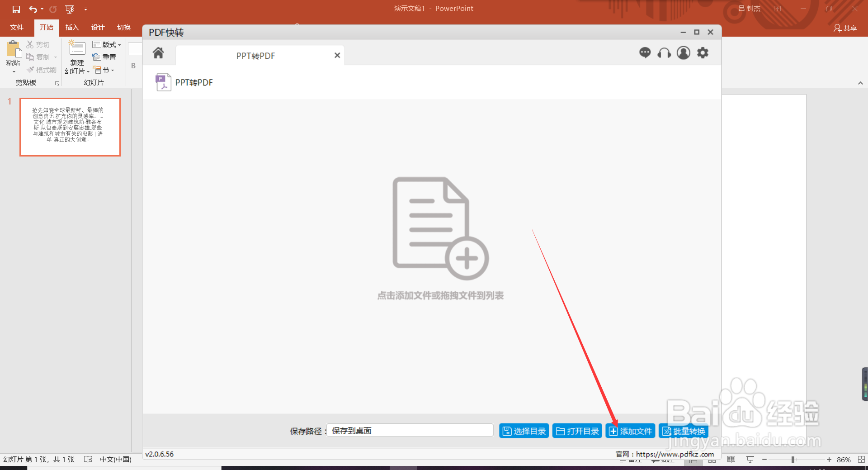Open the 版式 layout dropdown

(x=107, y=44)
